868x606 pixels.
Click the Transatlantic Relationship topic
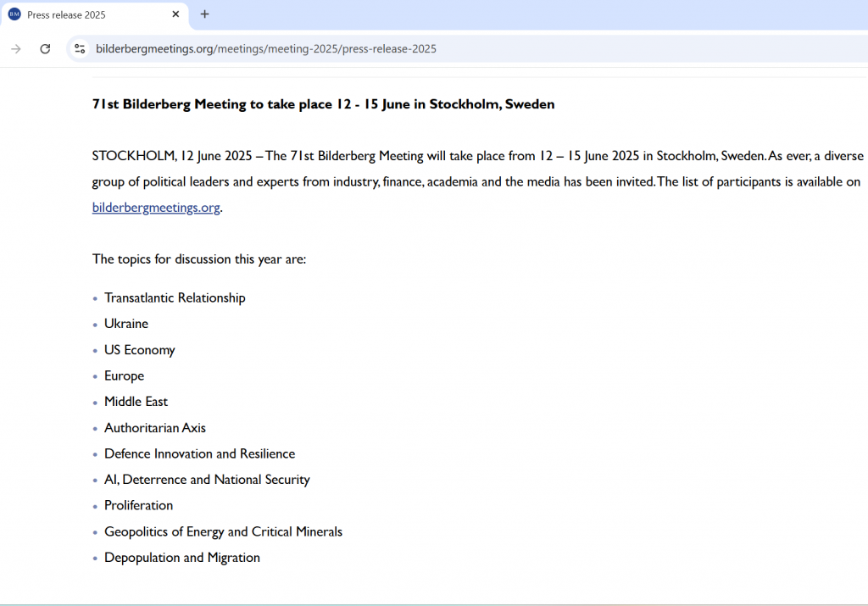tap(175, 297)
